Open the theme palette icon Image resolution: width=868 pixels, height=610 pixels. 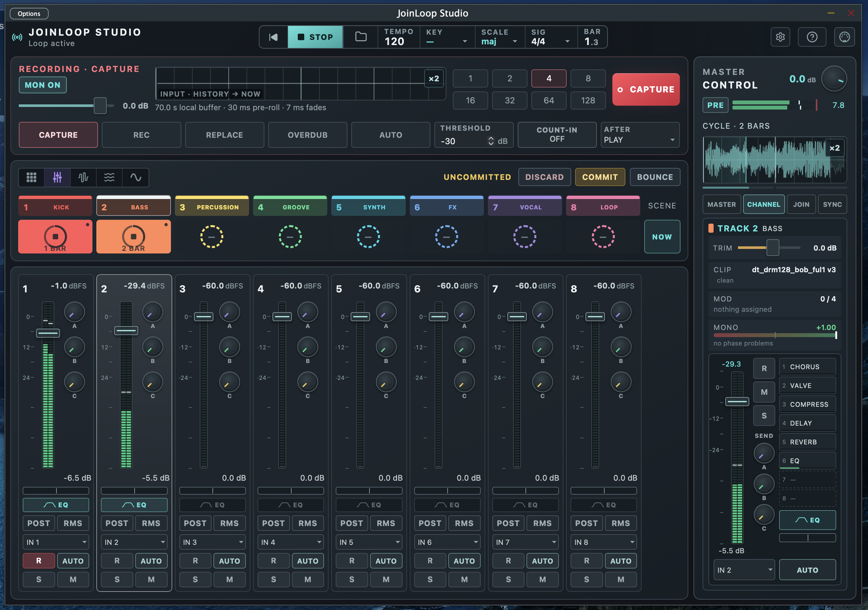tap(845, 37)
